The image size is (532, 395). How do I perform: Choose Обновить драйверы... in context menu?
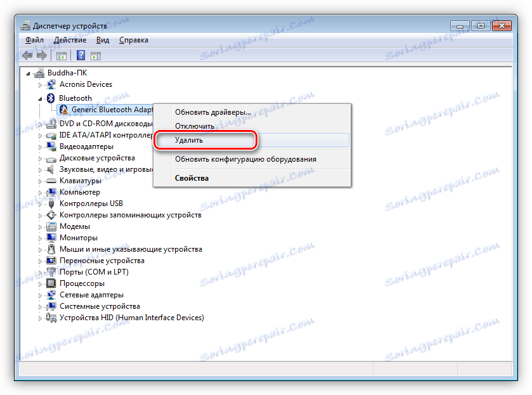252,112
